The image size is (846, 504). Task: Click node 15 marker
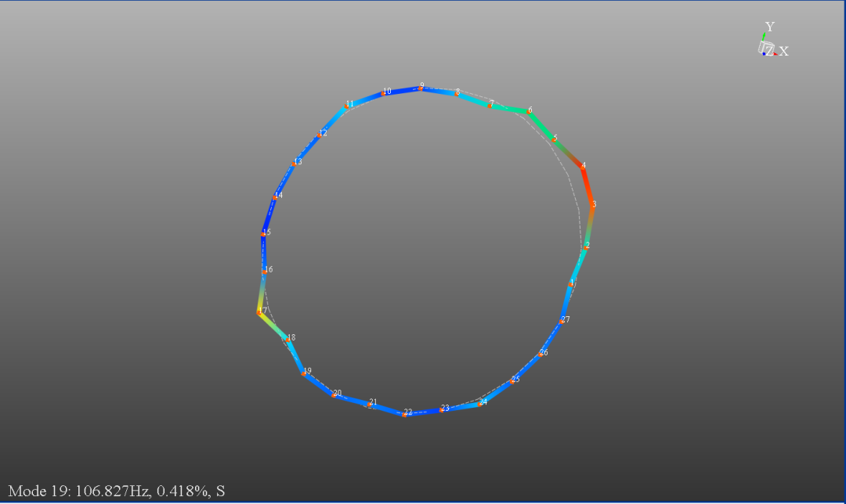pos(263,234)
